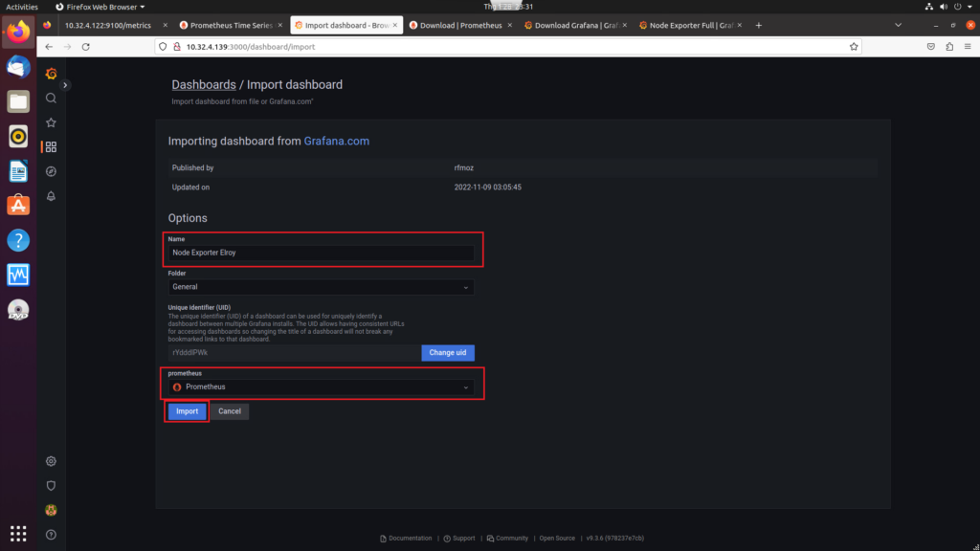This screenshot has height=551, width=980.
Task: Close the Node Exporter Full tab
Action: [740, 26]
